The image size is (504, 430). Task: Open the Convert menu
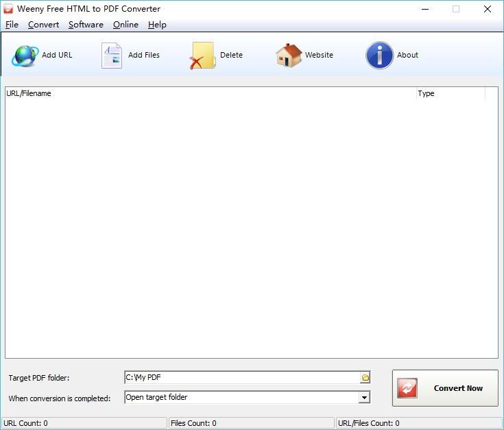(43, 25)
